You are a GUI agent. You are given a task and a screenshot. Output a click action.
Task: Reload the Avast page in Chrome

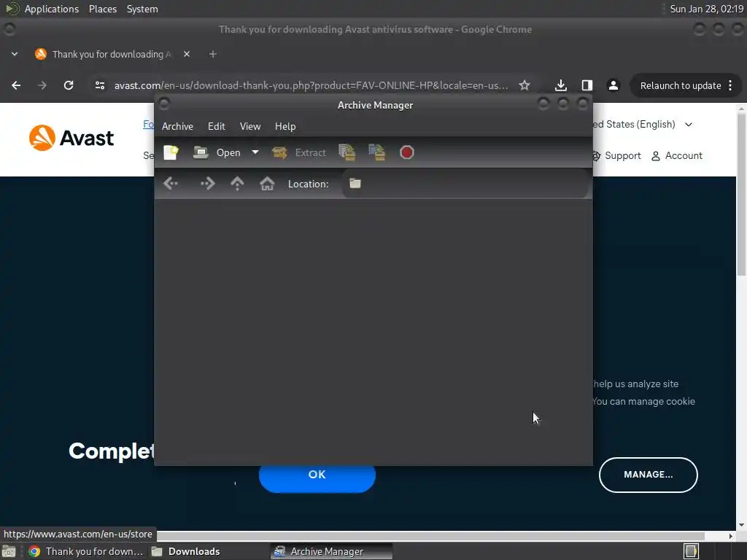pos(69,85)
